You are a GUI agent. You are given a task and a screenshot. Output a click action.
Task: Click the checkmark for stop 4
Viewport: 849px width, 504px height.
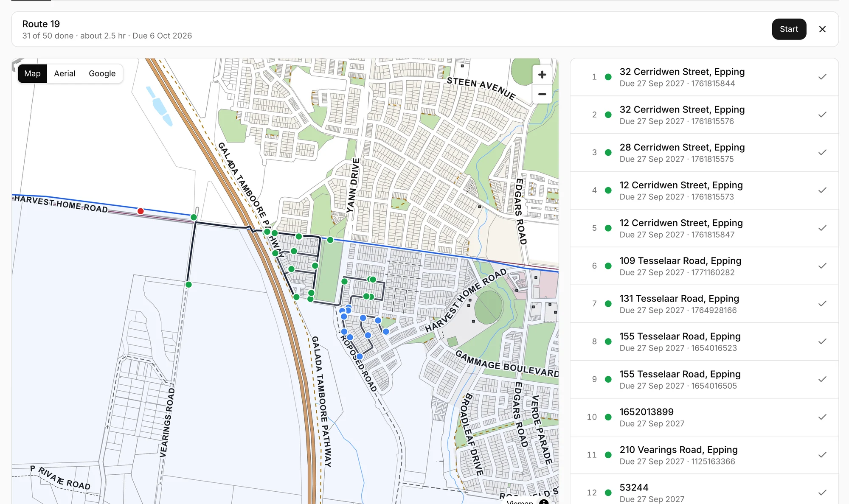(x=822, y=190)
